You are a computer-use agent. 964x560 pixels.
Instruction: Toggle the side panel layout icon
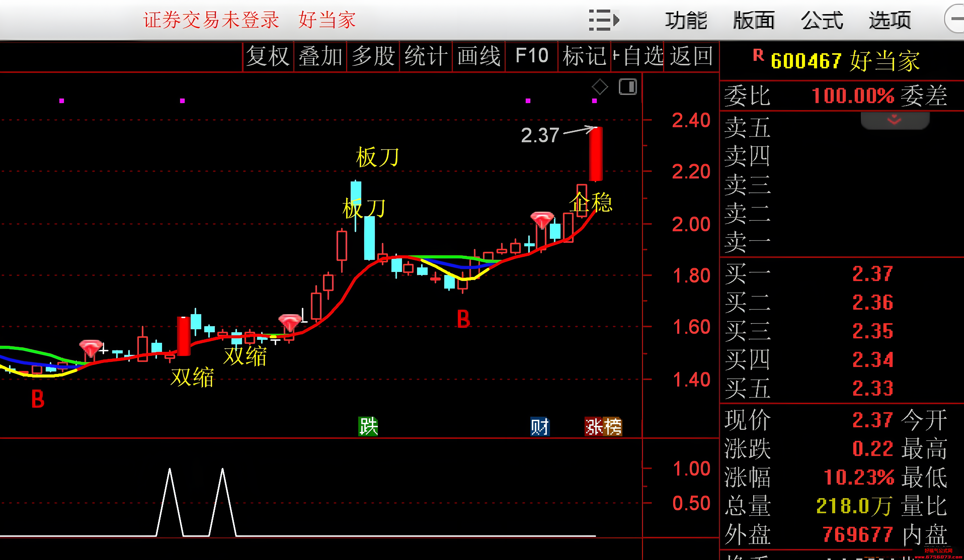coord(628,87)
